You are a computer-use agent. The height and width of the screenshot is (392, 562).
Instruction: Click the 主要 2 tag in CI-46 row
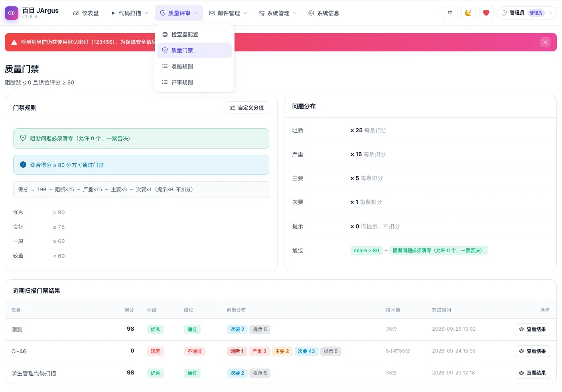click(x=282, y=351)
